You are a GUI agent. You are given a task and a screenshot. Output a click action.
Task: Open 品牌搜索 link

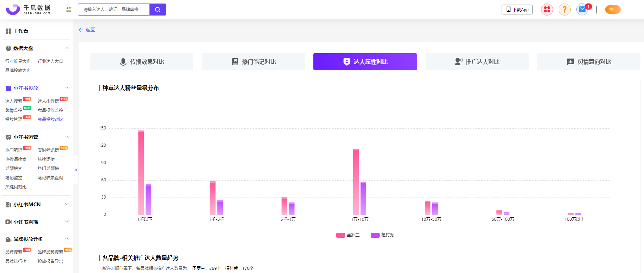click(x=14, y=252)
